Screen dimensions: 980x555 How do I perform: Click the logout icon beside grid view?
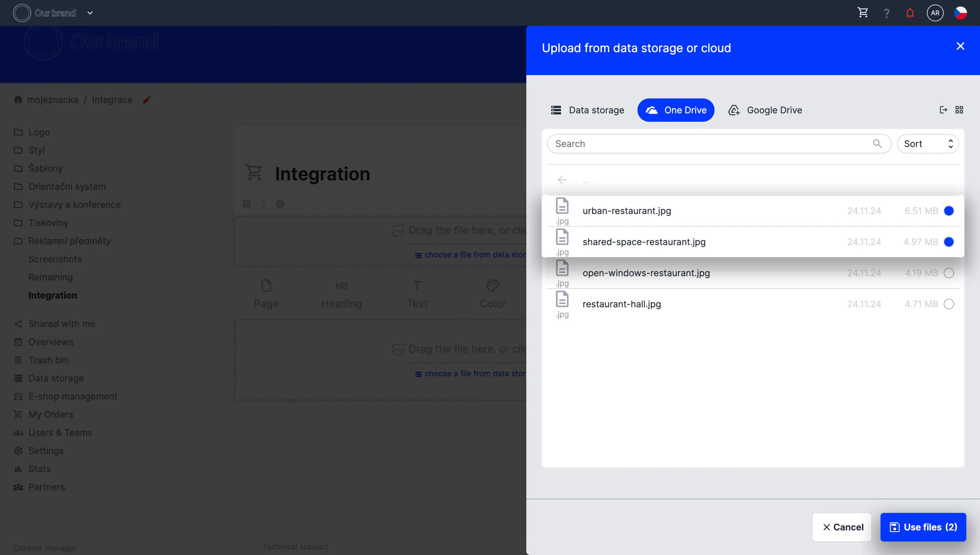(x=943, y=110)
